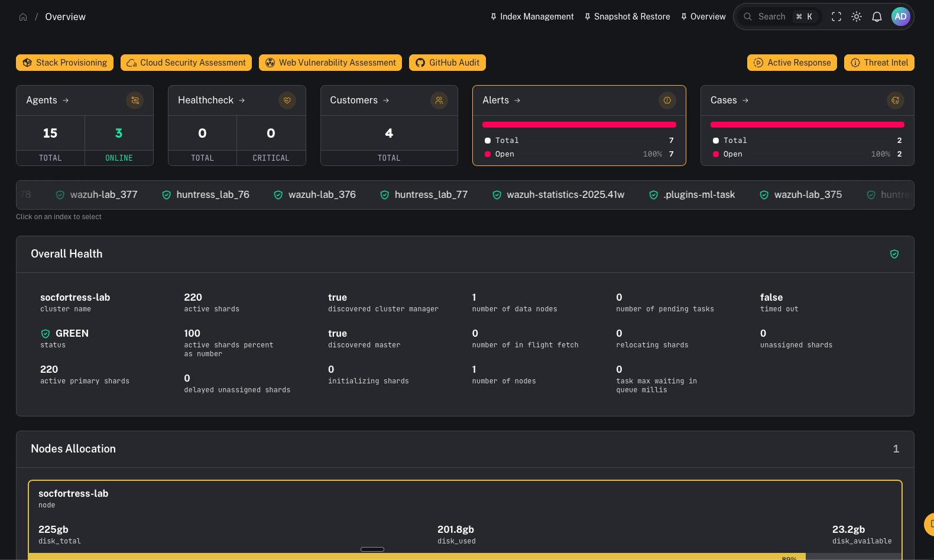Open the notifications bell
Image resolution: width=934 pixels, height=560 pixels.
pos(877,17)
